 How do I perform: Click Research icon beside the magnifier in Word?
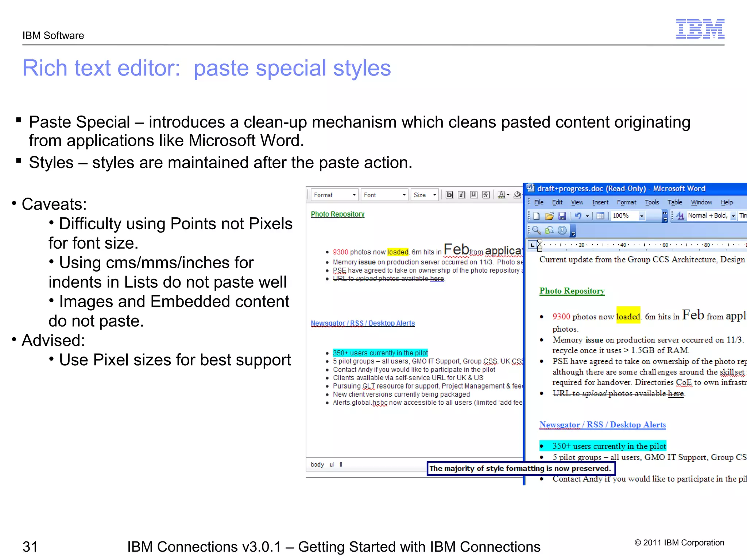(x=549, y=230)
